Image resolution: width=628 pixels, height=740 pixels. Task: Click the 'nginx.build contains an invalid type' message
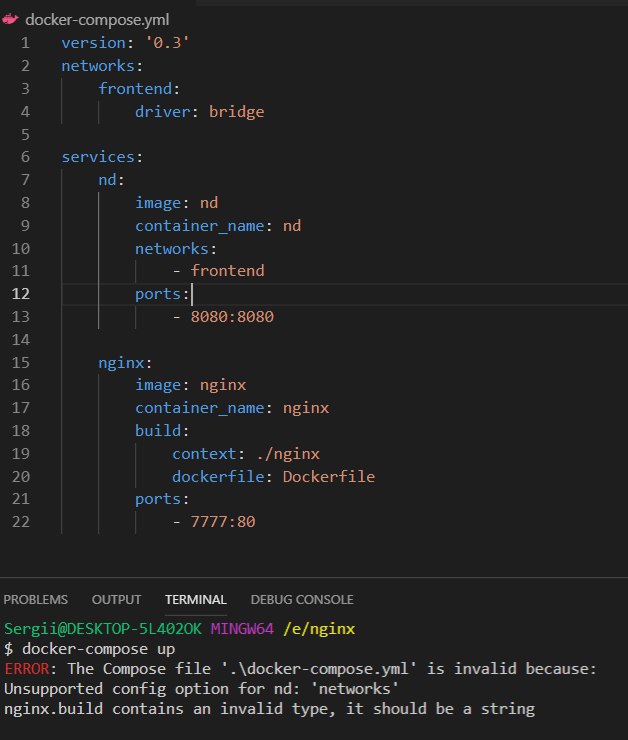coord(269,709)
